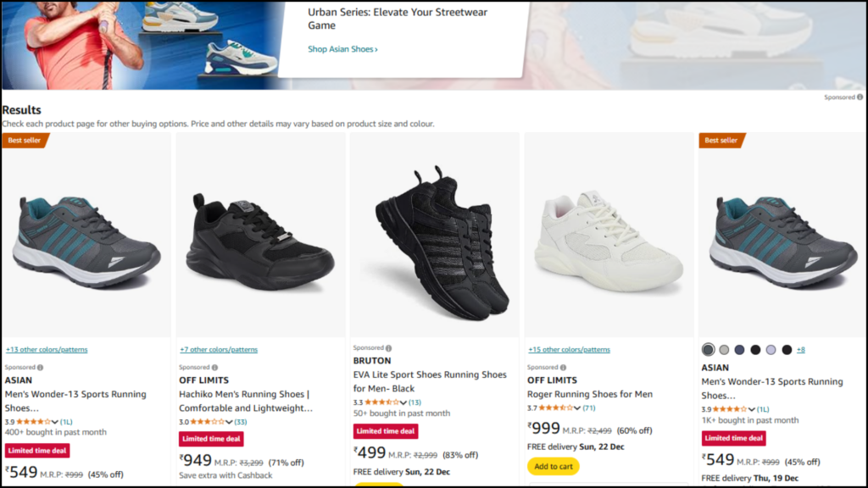Click the star rating of BRUTON EVA Lite shoes
Screen dimensions: 868x488
click(381, 402)
